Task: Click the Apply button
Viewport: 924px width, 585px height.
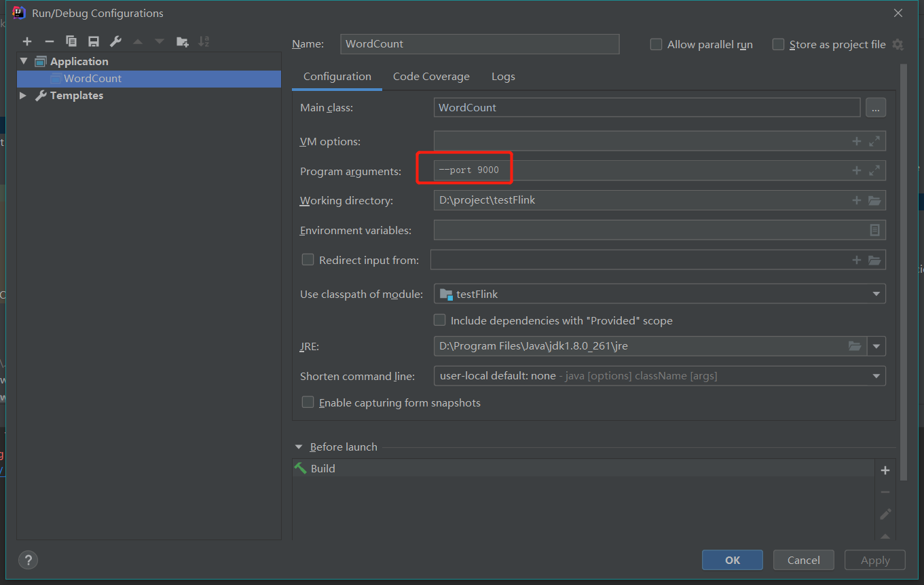Action: 875,560
